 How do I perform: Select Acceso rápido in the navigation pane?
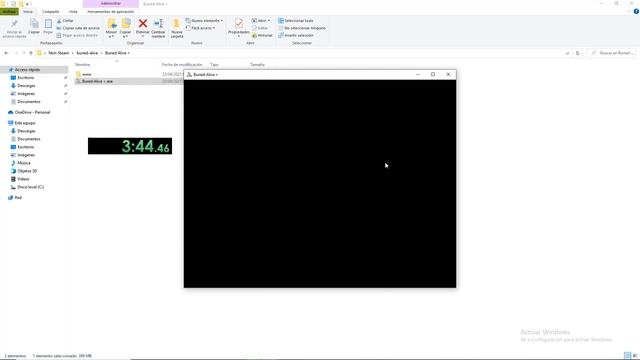pos(27,70)
